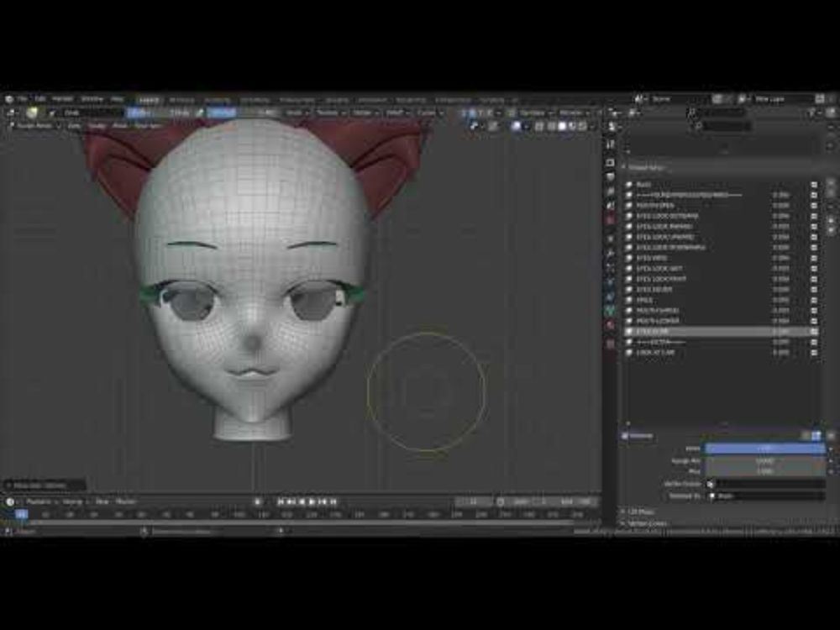Open the Sculpt Mode dropdown

tap(34, 126)
